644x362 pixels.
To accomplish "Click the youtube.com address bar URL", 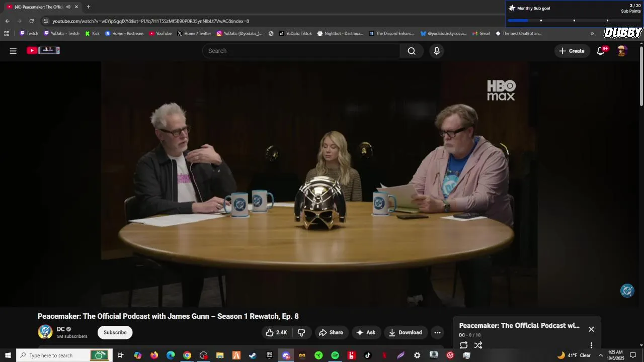I will click(x=151, y=21).
